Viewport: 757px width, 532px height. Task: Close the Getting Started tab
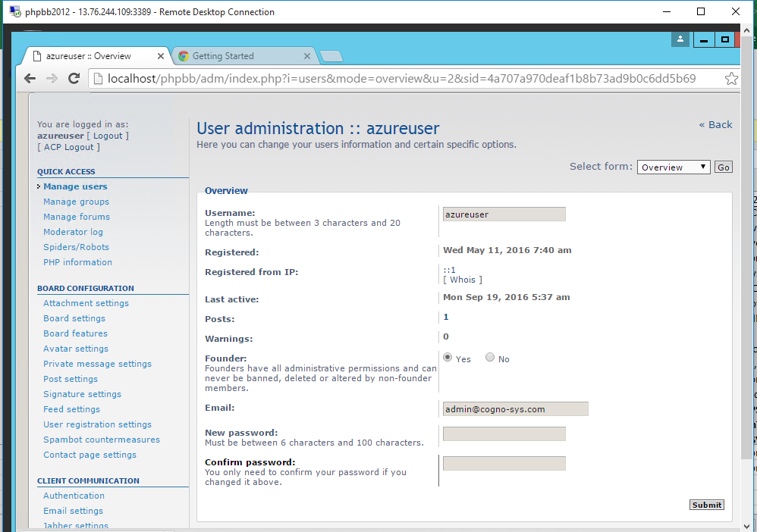click(307, 56)
